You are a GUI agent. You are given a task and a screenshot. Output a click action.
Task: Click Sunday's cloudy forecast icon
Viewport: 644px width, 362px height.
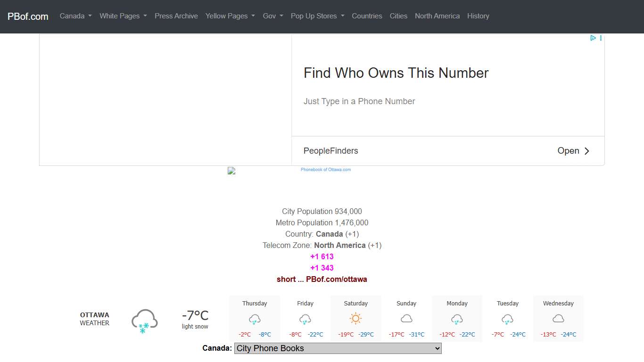(406, 319)
